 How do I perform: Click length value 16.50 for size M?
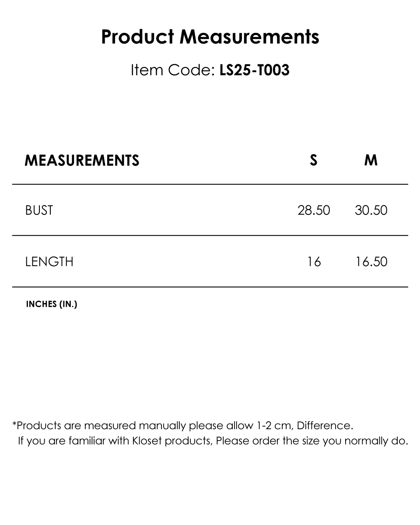[371, 262]
